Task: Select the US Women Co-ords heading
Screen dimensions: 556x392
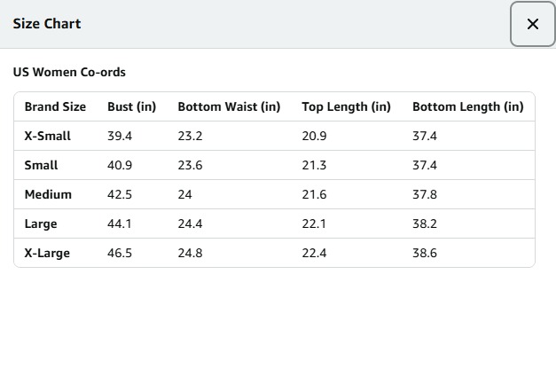Action: [x=69, y=72]
